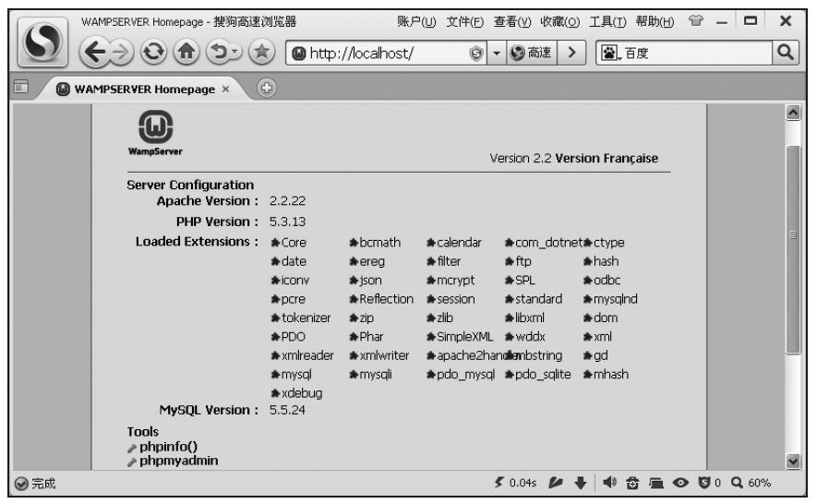Open the 工具(T) menu
Viewport: 817px width, 504px height.
click(607, 22)
